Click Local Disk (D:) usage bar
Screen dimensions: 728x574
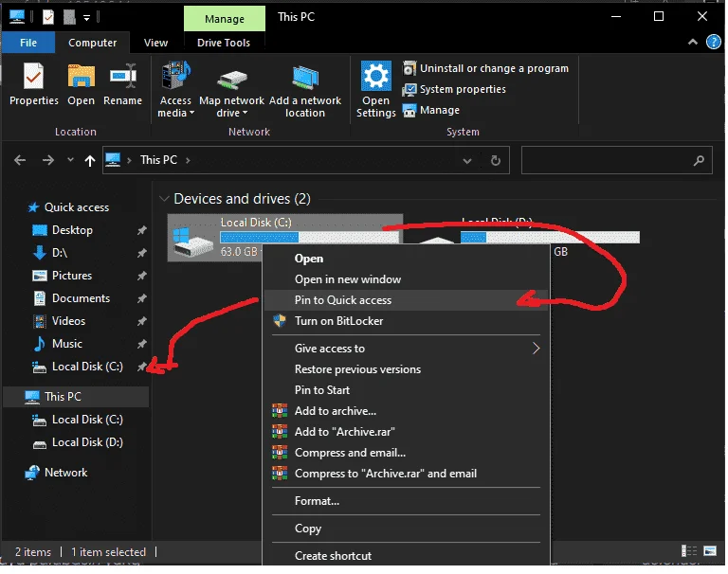coord(550,238)
